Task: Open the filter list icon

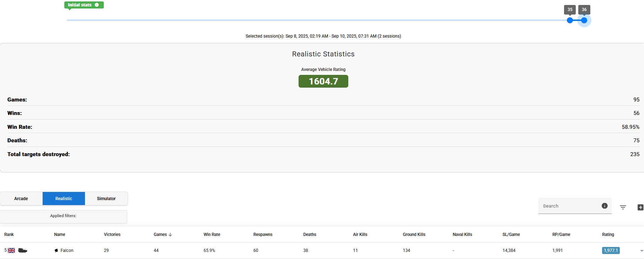Action: (623, 208)
